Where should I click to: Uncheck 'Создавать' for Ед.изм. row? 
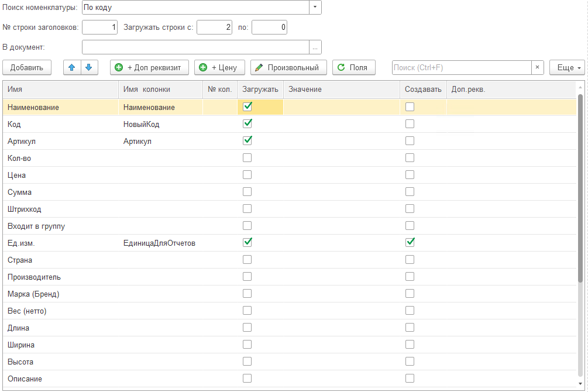410,242
